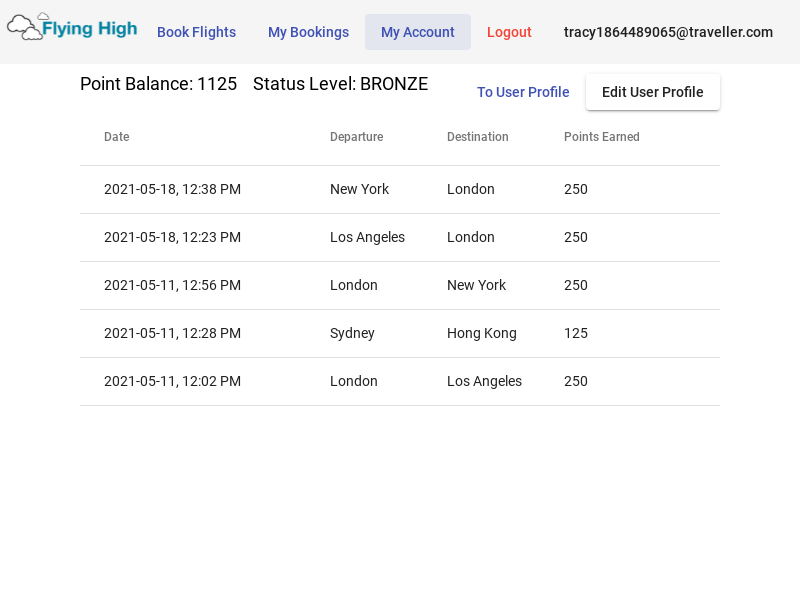Open the To User Profile link
This screenshot has width=800, height=600.
(523, 92)
